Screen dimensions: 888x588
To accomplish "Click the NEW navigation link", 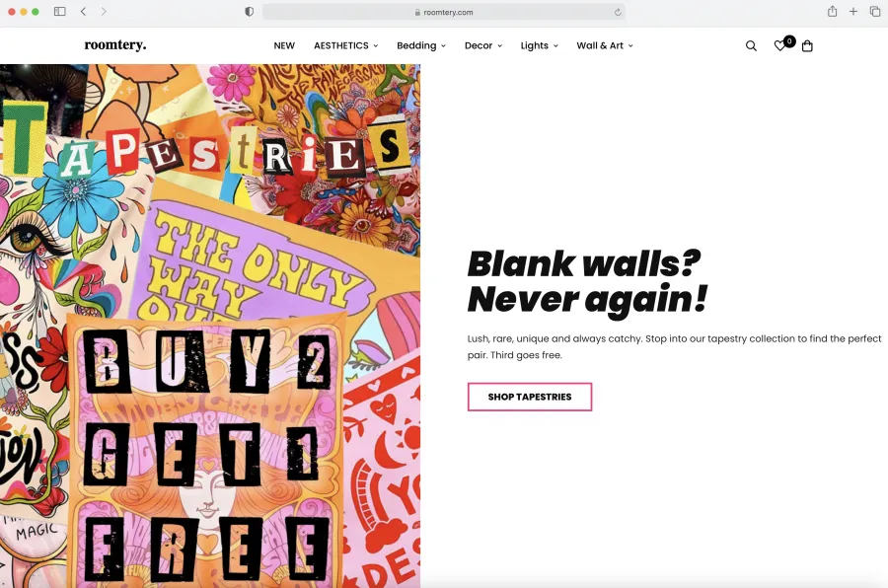I will (284, 46).
